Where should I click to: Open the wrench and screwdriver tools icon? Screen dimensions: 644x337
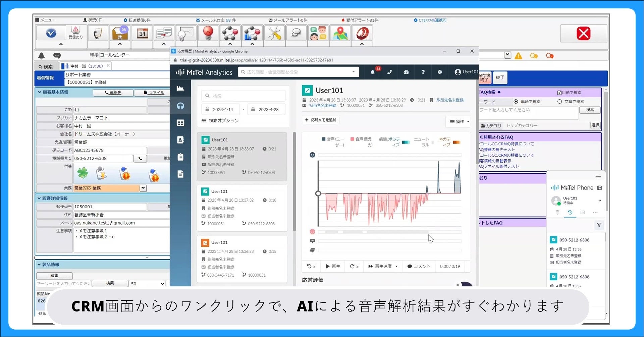click(x=274, y=33)
